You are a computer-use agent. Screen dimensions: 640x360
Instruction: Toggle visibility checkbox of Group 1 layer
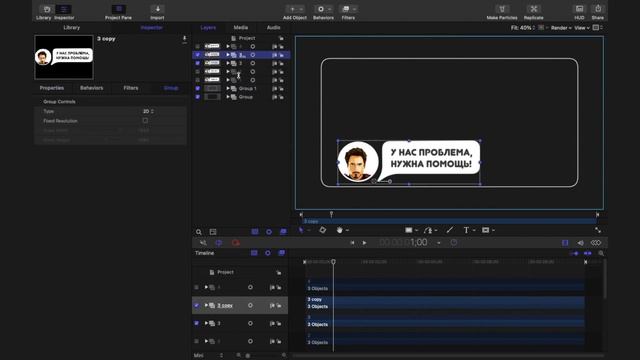(198, 89)
